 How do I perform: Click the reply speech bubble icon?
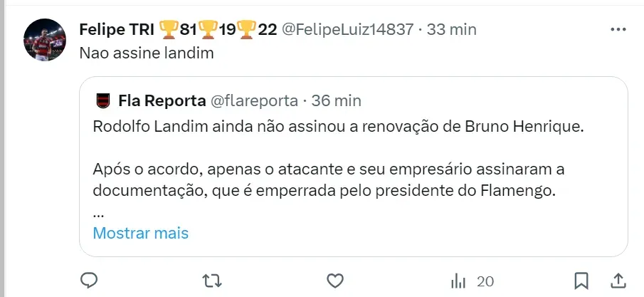coord(88,281)
